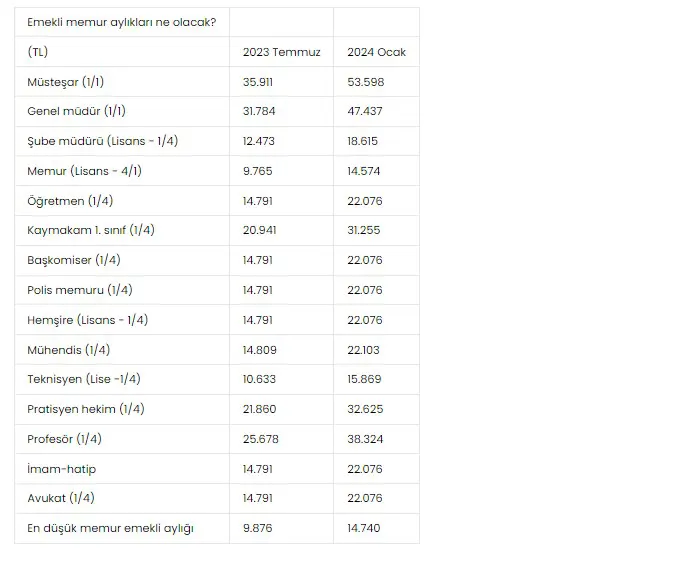Viewport: 673px width, 566px height.
Task: Click Mühendis 2024 Ocak value 22.103
Action: pyautogui.click(x=364, y=349)
